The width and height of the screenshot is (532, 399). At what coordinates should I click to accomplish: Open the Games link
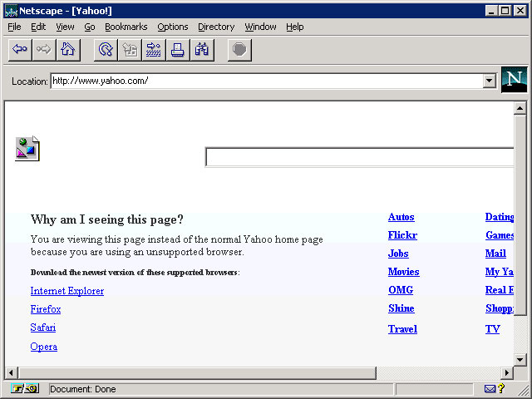(500, 235)
